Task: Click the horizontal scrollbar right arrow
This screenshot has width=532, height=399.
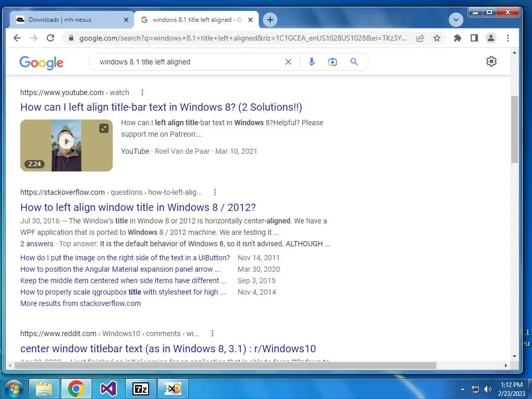Action: pos(506,365)
